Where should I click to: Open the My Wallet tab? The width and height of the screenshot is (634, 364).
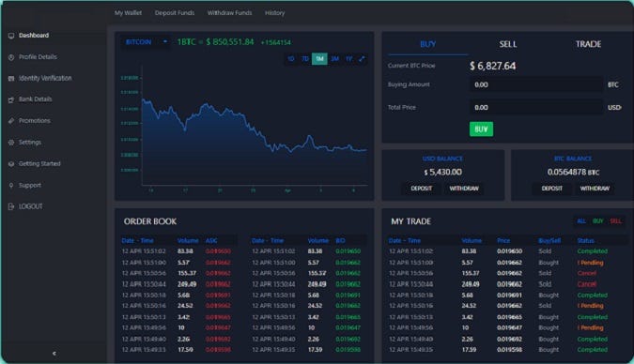(x=128, y=13)
